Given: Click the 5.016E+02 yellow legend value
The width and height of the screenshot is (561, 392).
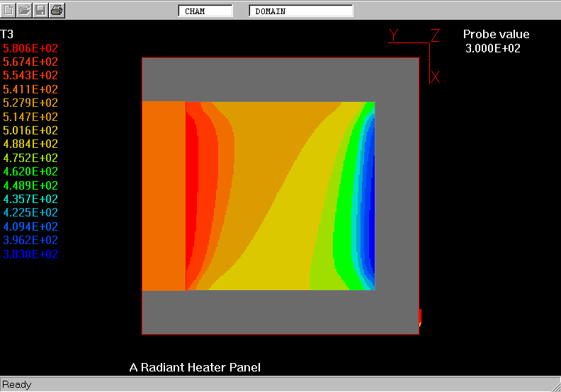Looking at the screenshot, I should click(31, 130).
